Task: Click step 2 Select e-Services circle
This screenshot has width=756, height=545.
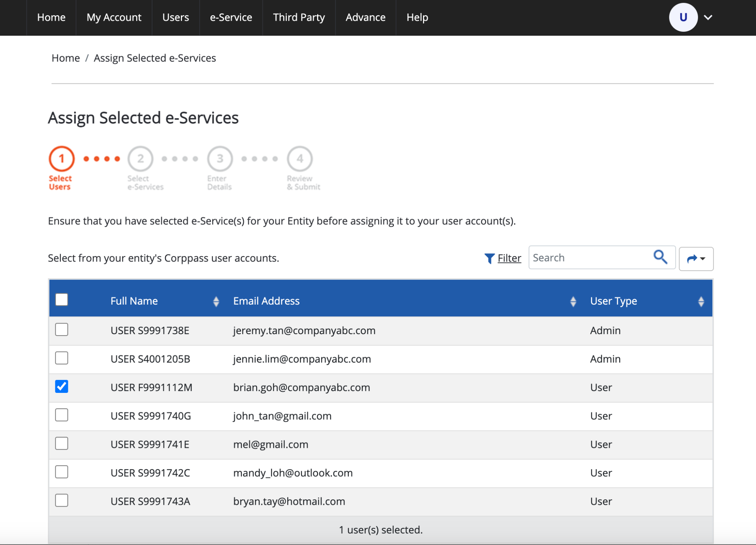Action: tap(141, 159)
